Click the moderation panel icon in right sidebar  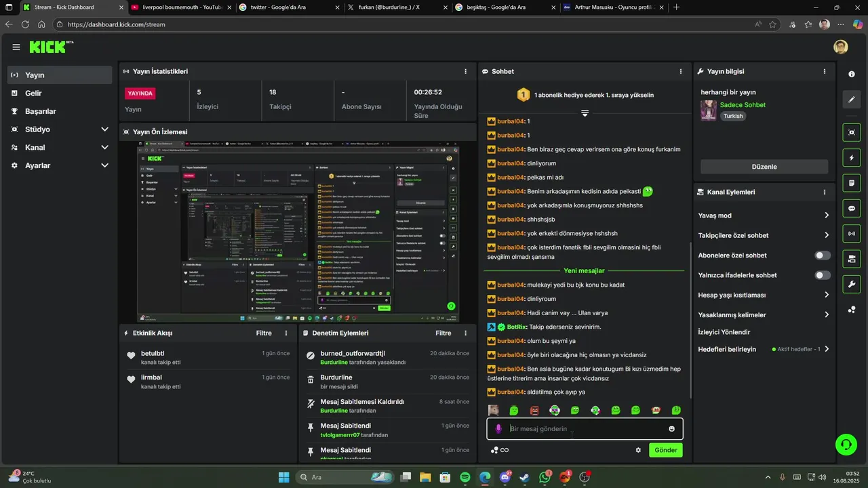[852, 259]
